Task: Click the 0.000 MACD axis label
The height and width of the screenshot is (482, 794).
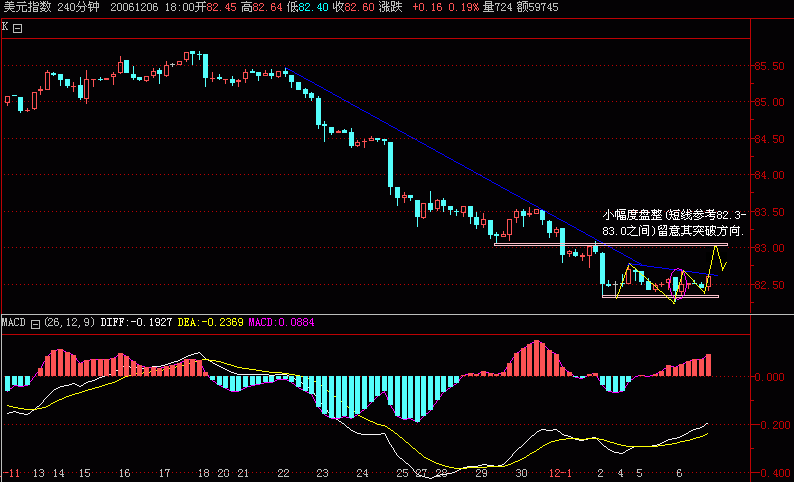Action: 771,377
